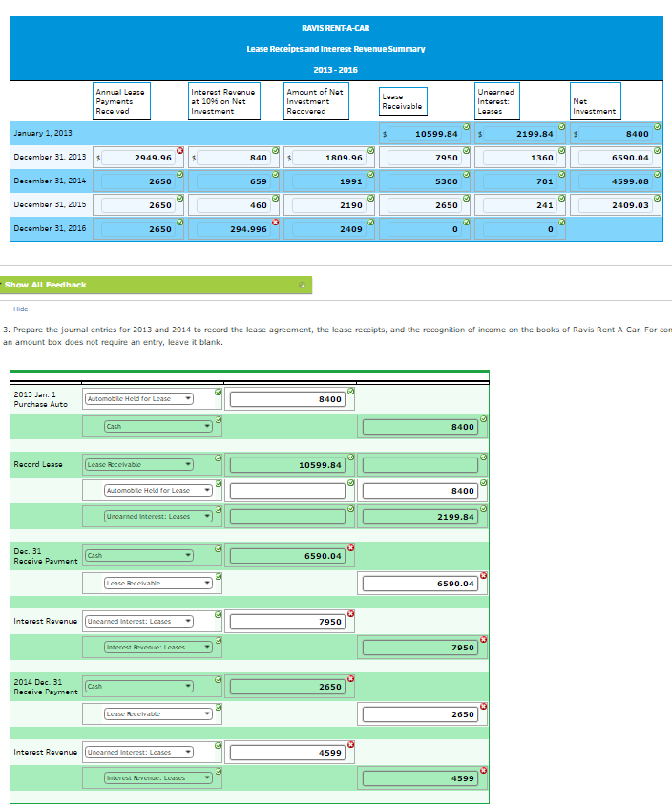Click the red error icon beside 2014 Cash debit 2650
The height and width of the screenshot is (809, 672).
tap(350, 678)
